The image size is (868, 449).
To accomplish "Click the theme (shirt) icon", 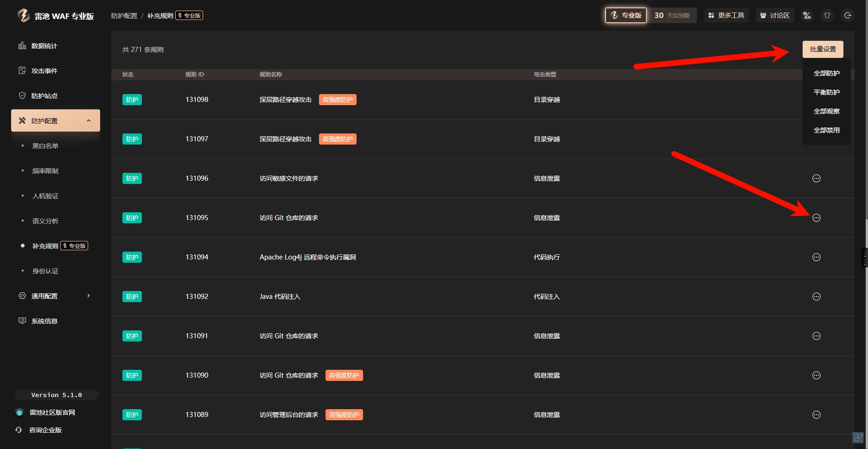I will (827, 15).
